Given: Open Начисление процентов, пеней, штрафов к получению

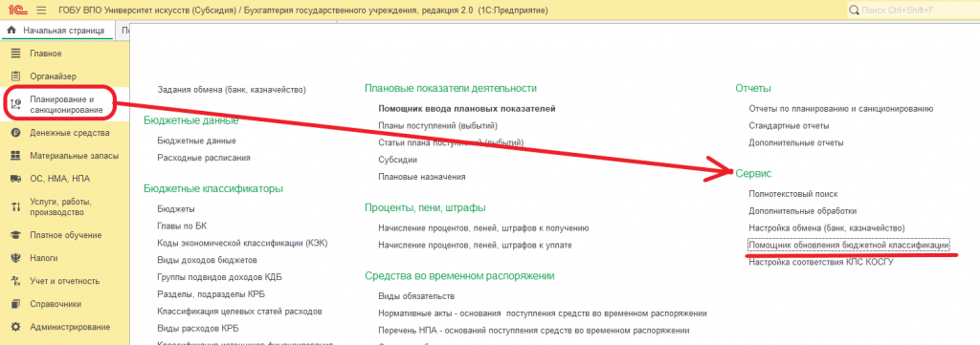Looking at the screenshot, I should (x=483, y=228).
